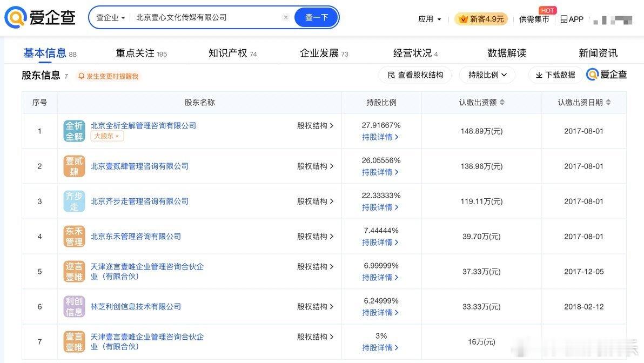This screenshot has height=363, width=644.
Task: Open 北京齐步走管理咨询有限公司 link
Action: pos(139,201)
